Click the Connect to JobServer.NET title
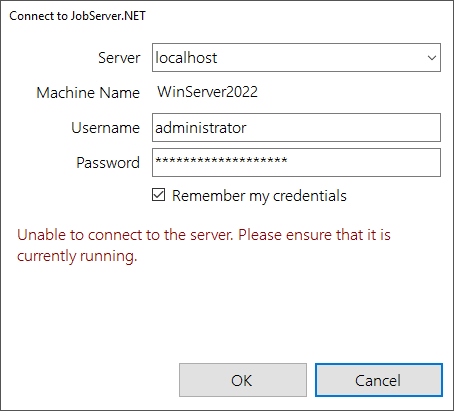The height and width of the screenshot is (411, 454). click(77, 16)
